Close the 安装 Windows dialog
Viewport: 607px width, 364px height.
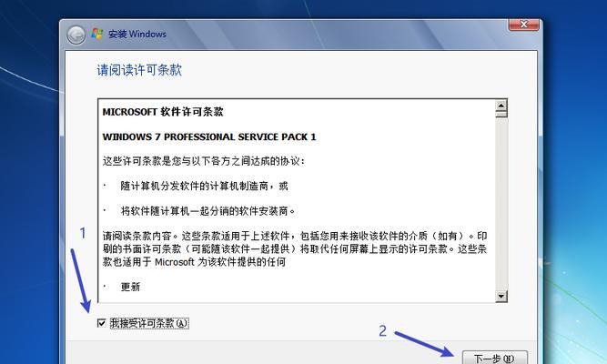pos(523,25)
